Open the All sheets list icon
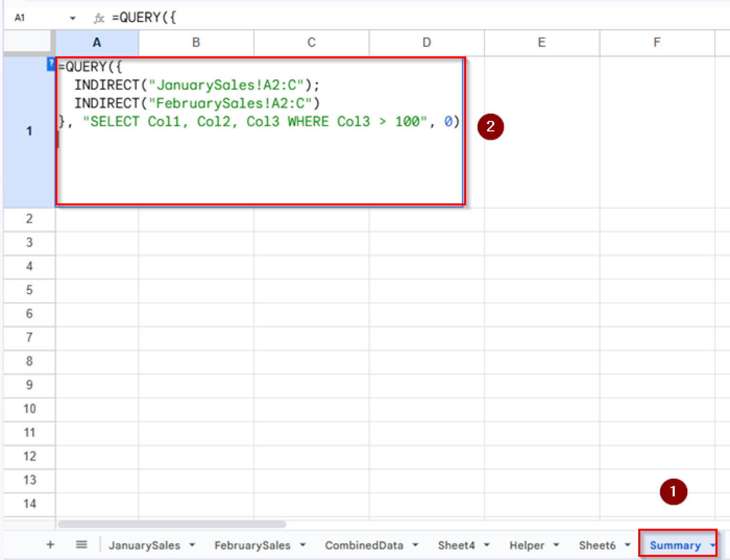This screenshot has width=730, height=560. point(81,545)
